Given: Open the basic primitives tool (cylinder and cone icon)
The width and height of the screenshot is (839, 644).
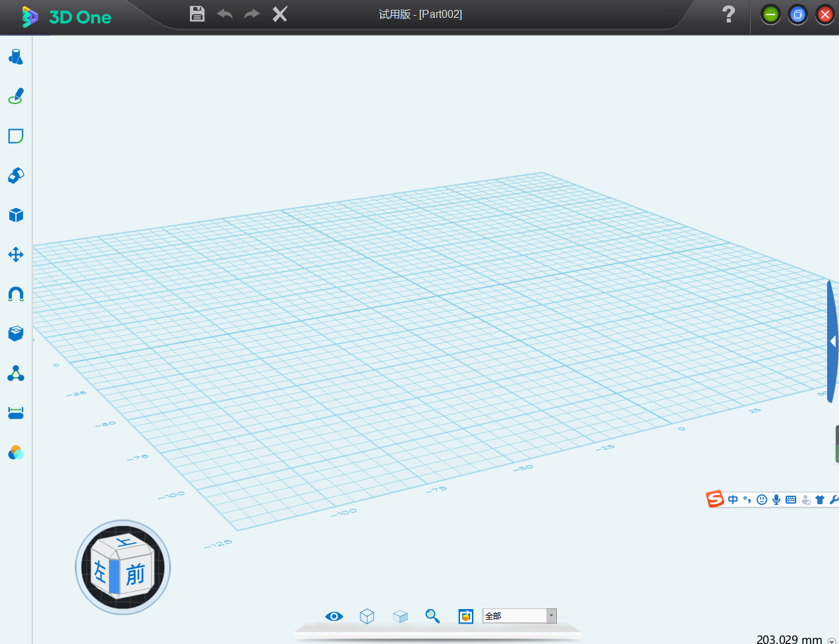Looking at the screenshot, I should [16, 57].
